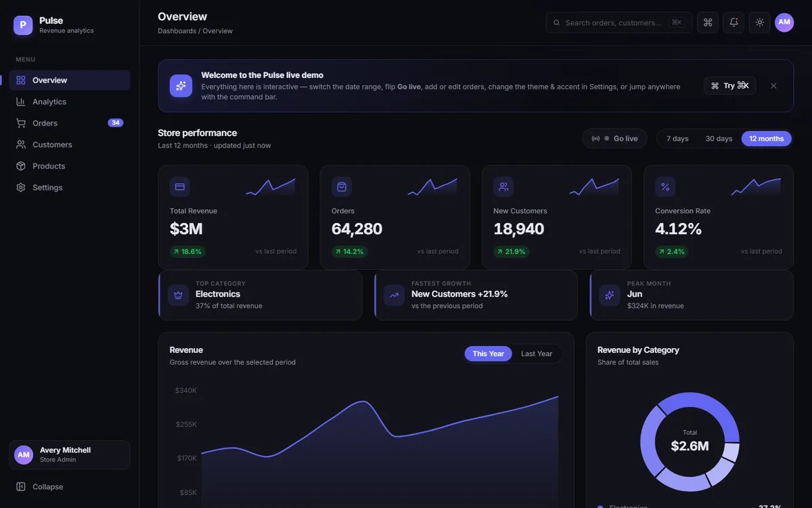Click the Pulse logo icon
Viewport: 812px width, 508px height.
(23, 26)
